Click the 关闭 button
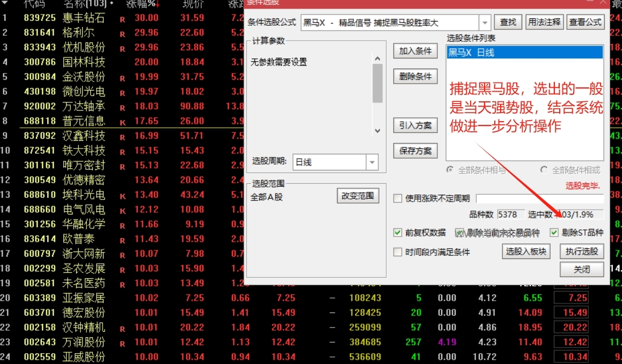 click(x=582, y=270)
